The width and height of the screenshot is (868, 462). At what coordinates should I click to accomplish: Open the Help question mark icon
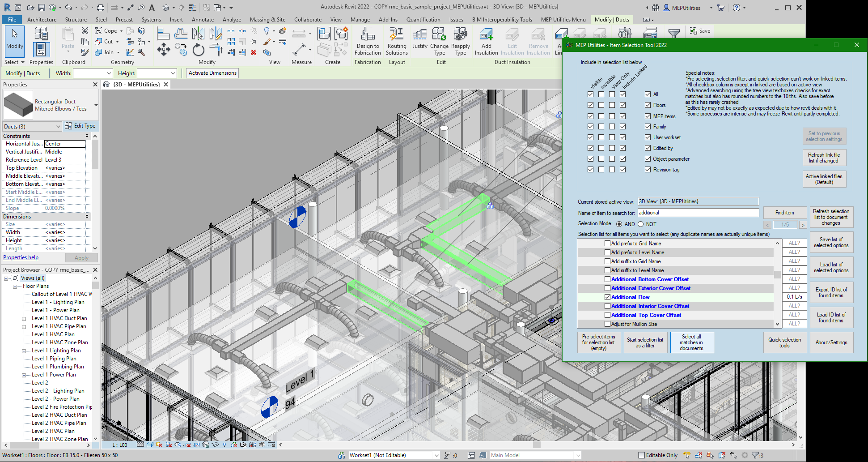click(x=737, y=8)
